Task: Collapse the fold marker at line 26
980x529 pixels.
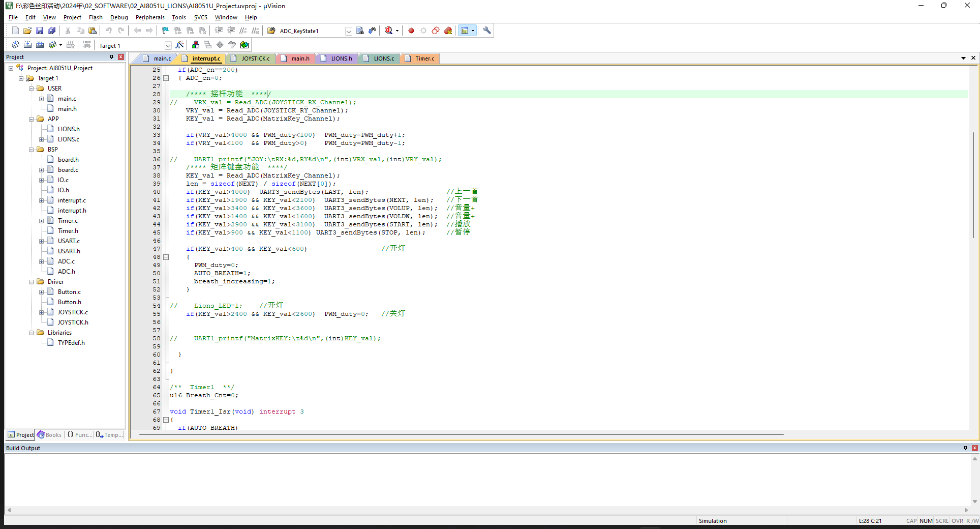Action: point(166,78)
